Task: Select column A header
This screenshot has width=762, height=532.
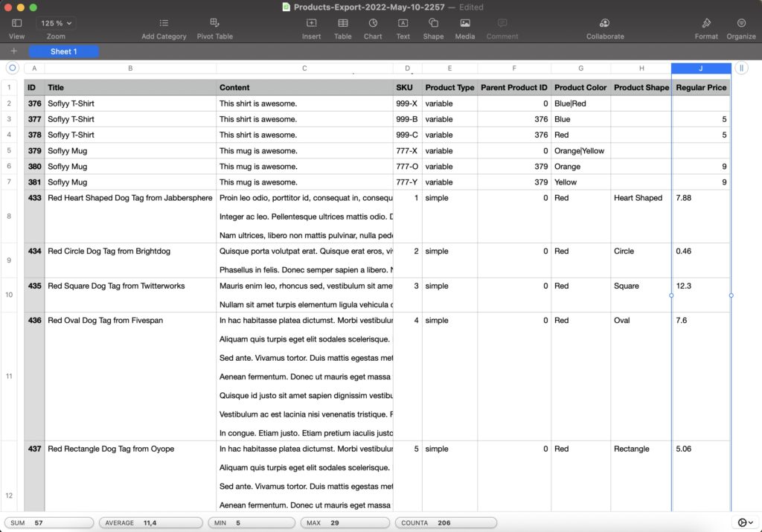Action: pyautogui.click(x=34, y=68)
